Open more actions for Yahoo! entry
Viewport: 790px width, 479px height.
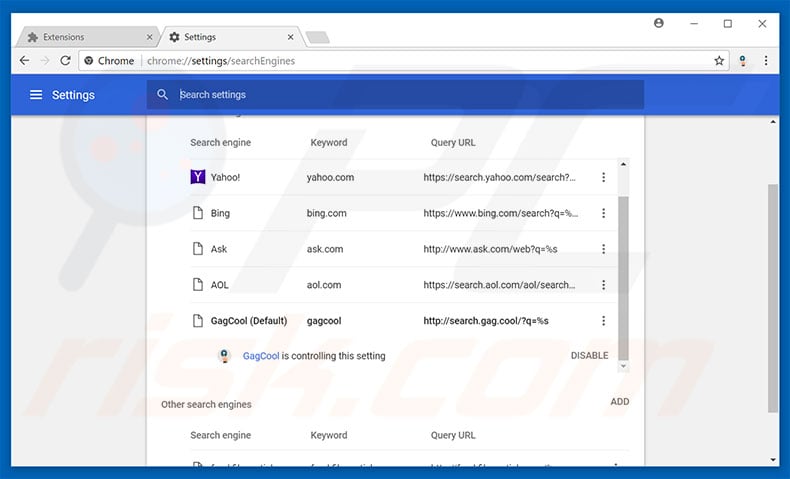tap(603, 177)
